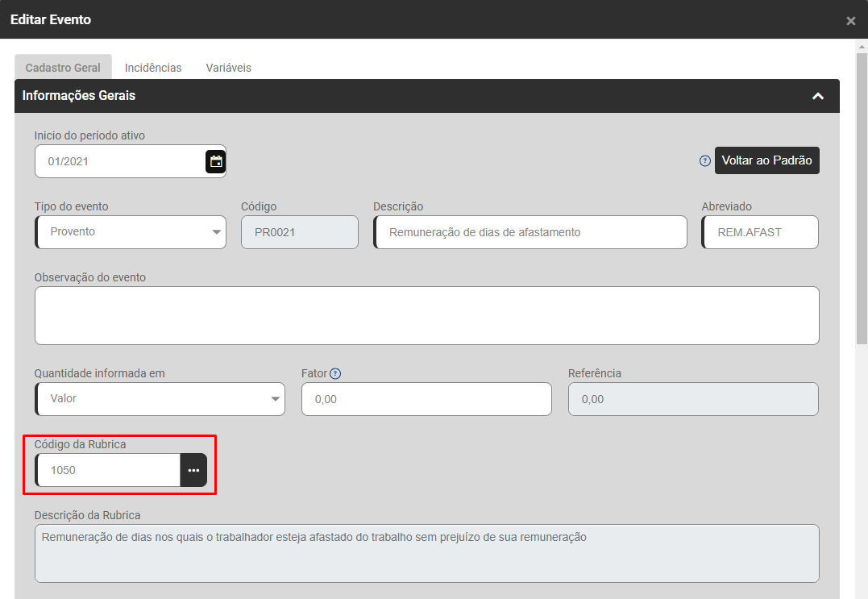
Task: Click the Código da Rubrica input
Action: point(108,470)
